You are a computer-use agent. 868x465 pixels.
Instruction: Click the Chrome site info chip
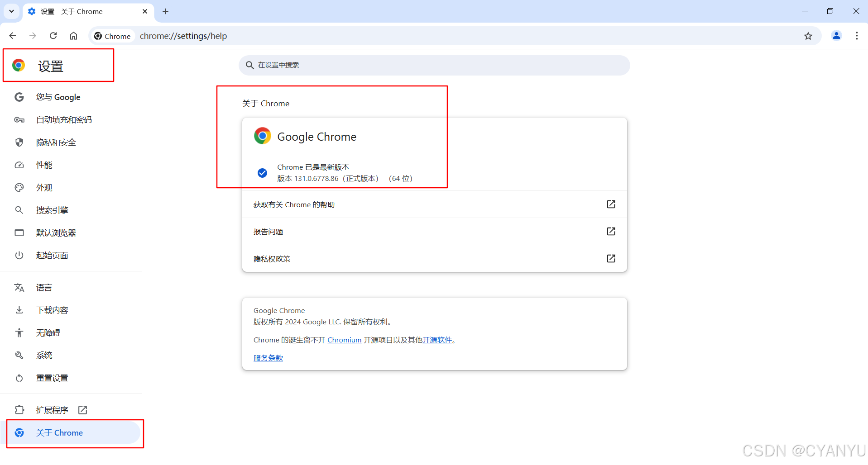pos(112,36)
